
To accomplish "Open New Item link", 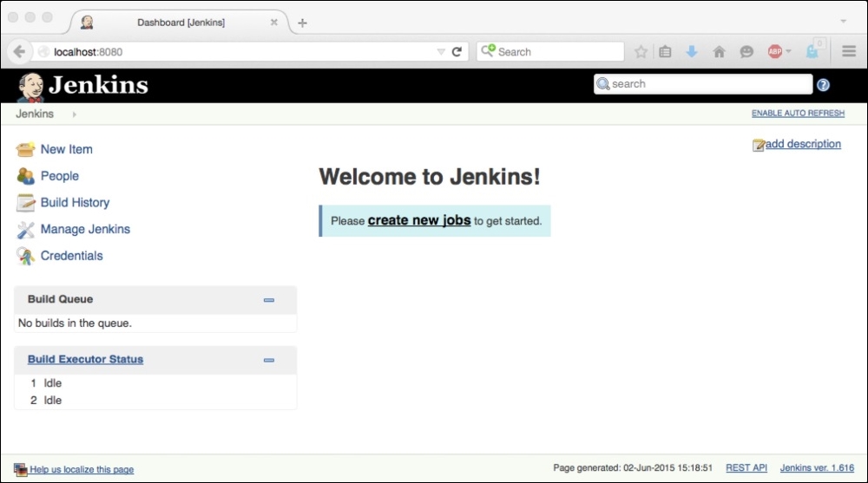I will coord(67,149).
